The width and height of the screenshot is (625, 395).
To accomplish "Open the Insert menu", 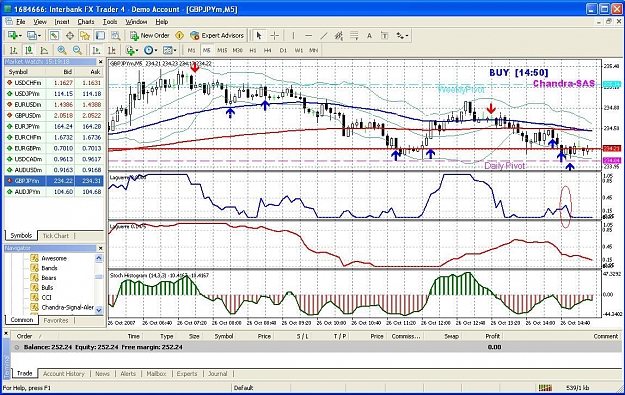I will tap(62, 22).
